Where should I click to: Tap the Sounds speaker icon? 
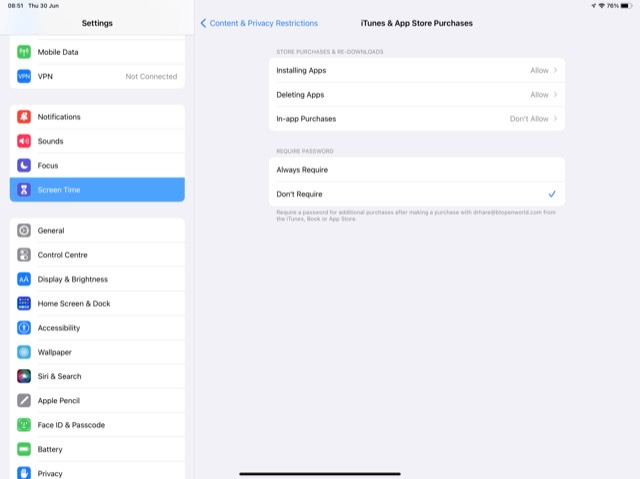[x=24, y=141]
